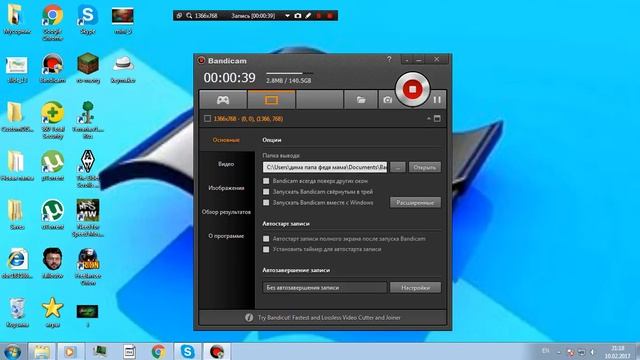Switch to Bandicam taskbar button
Image resolution: width=640 pixels, height=360 pixels.
tap(217, 351)
